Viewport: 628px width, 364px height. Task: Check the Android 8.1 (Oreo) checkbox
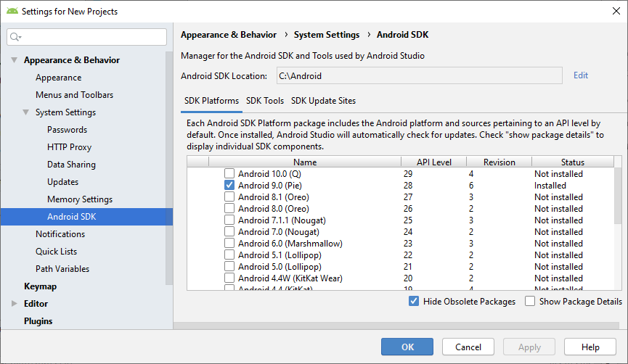[x=229, y=197]
